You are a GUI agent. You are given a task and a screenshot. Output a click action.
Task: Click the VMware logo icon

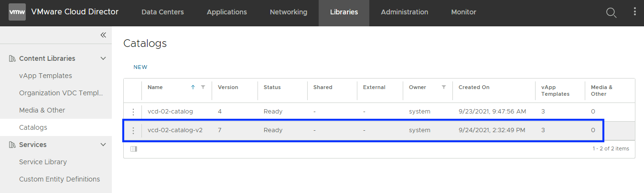tap(17, 12)
